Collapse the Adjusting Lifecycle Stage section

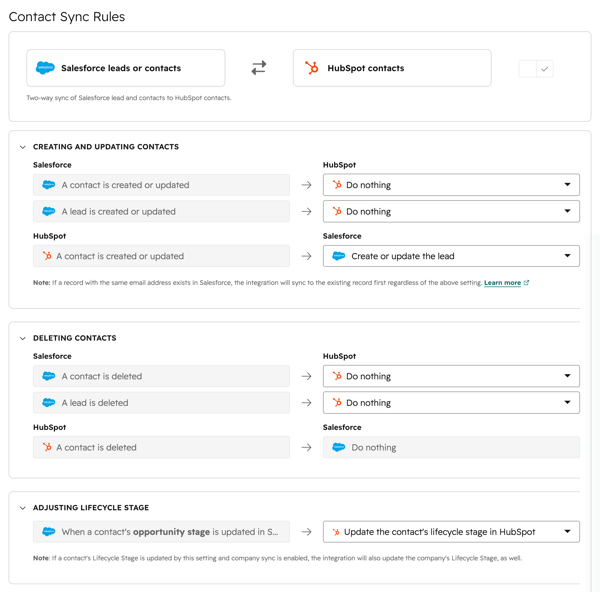pyautogui.click(x=23, y=508)
